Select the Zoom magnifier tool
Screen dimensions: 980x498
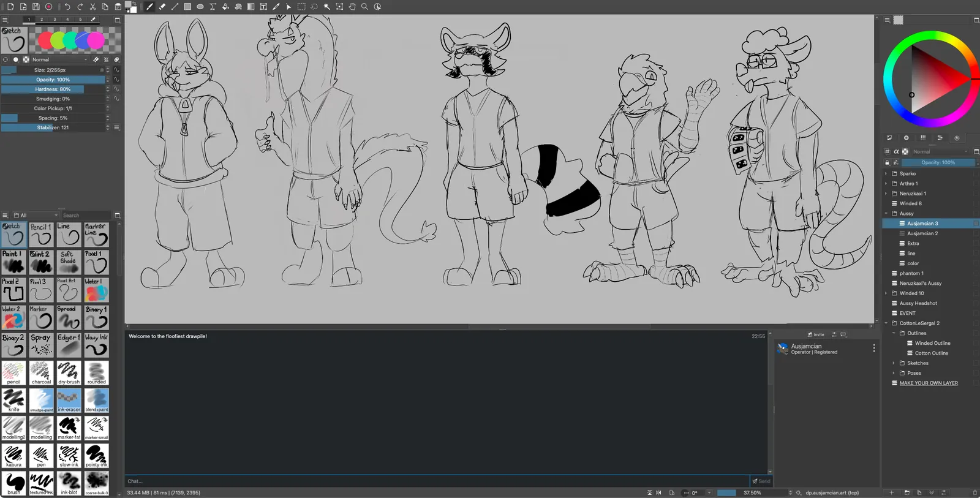(x=364, y=7)
